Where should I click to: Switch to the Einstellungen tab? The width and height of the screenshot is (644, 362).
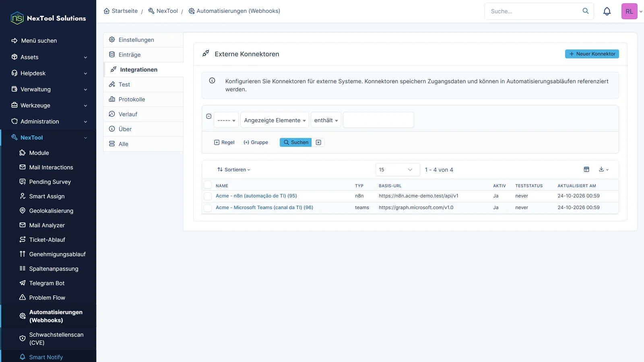click(143, 40)
